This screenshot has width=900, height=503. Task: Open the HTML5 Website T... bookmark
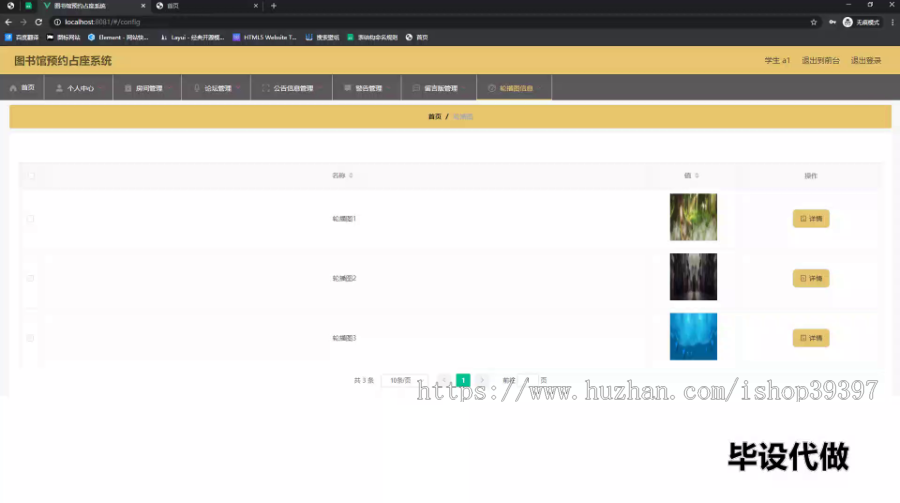click(x=265, y=37)
